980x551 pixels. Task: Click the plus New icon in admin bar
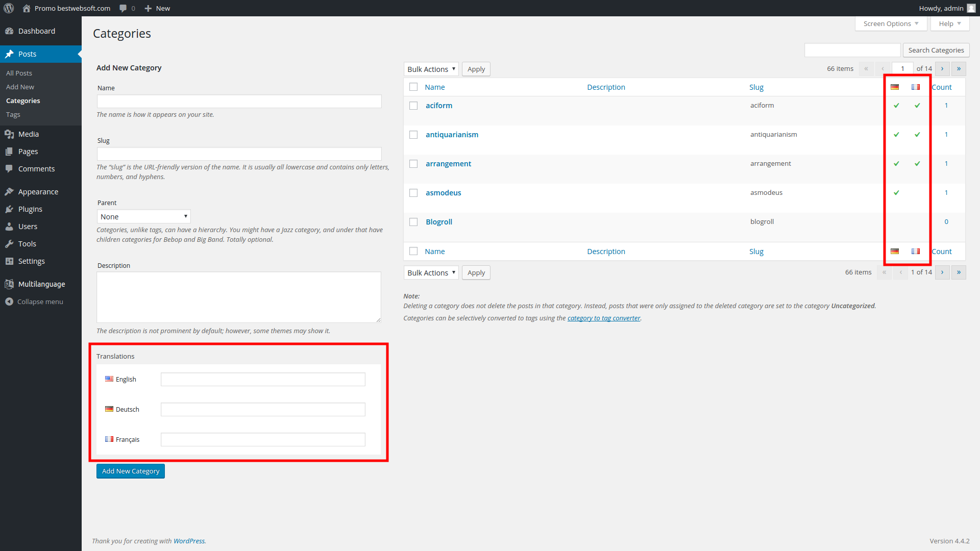148,8
